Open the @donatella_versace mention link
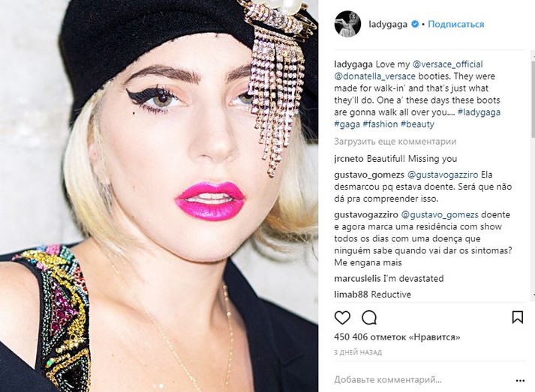Image resolution: width=535 pixels, height=392 pixels. point(375,76)
